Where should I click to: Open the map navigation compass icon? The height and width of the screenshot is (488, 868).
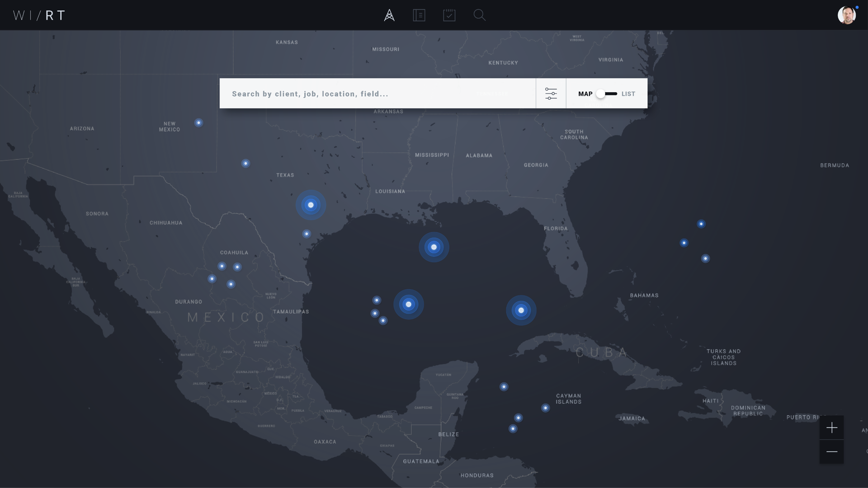tap(389, 15)
